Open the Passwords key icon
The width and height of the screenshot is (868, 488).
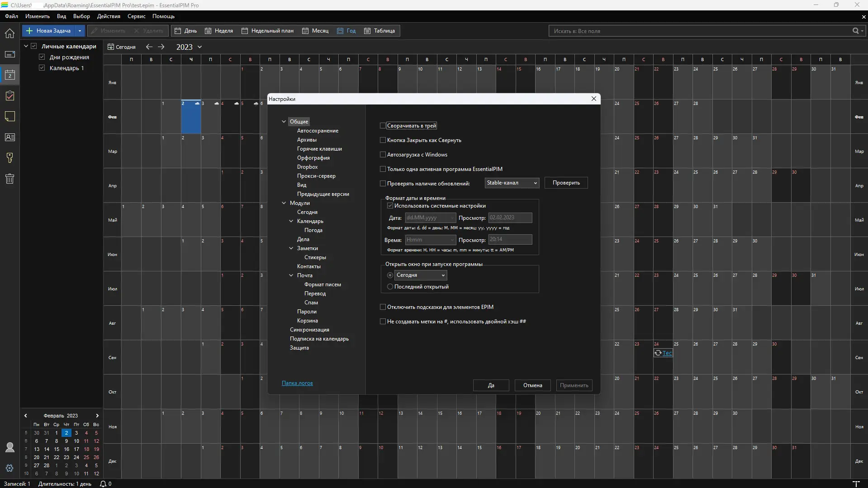9,158
